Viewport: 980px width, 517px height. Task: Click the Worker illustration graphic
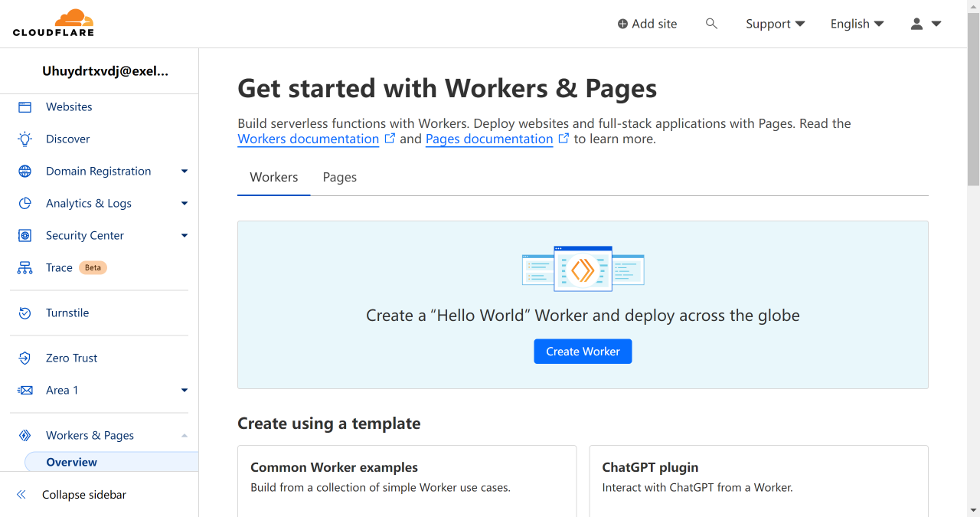(x=583, y=268)
